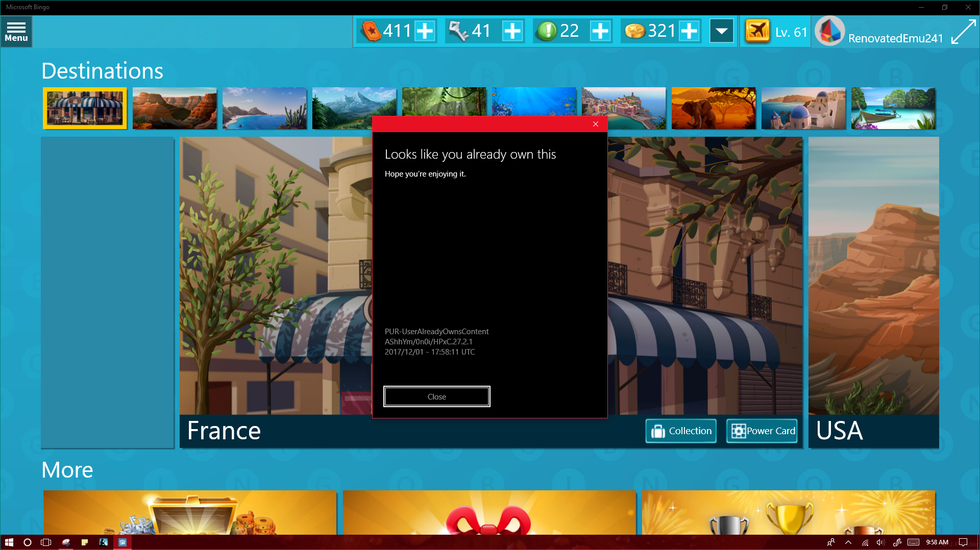Image resolution: width=980 pixels, height=550 pixels.
Task: Click the Lv. 61 level indicator
Action: point(791,32)
